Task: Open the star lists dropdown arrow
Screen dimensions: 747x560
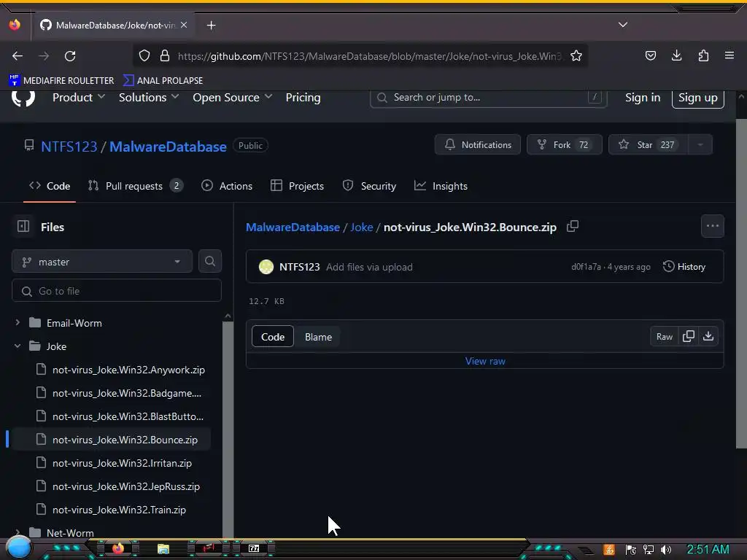Action: (700, 145)
